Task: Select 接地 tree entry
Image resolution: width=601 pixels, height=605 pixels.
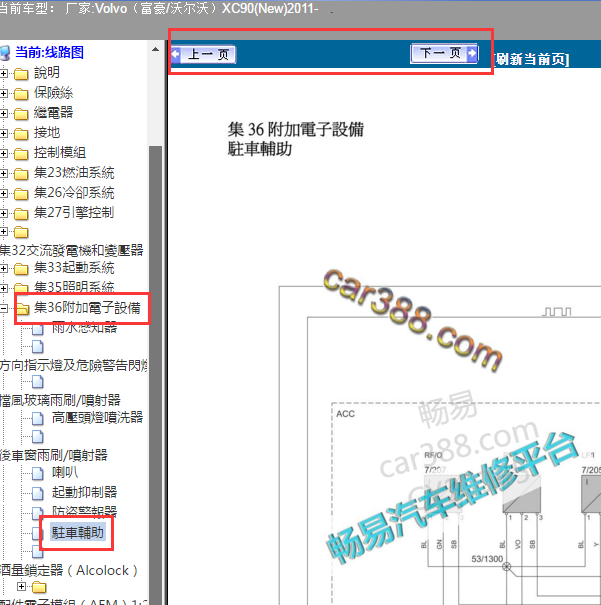Action: (x=47, y=133)
